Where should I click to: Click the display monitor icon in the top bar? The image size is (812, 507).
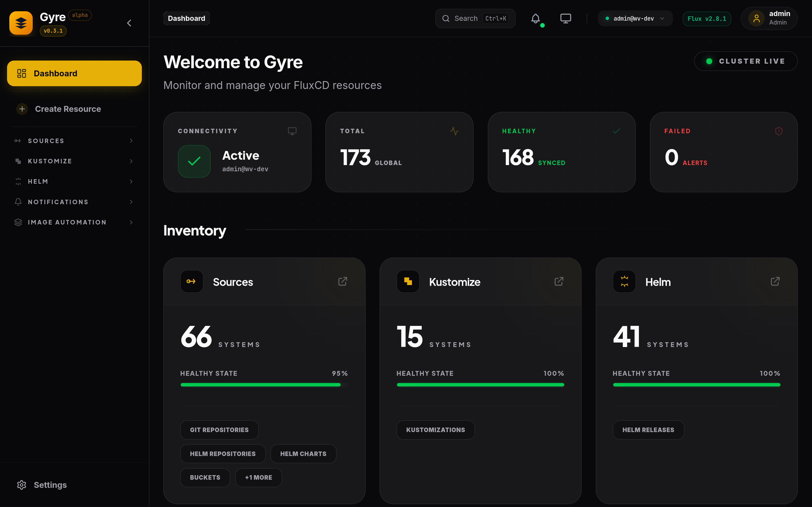566,18
